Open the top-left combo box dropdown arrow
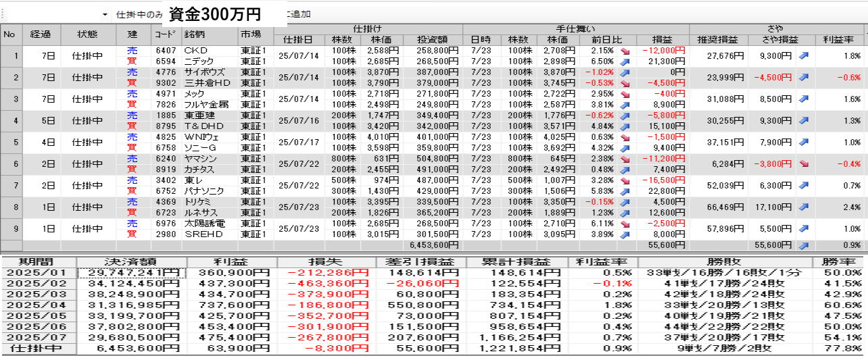The height and width of the screenshot is (356, 868). (105, 14)
